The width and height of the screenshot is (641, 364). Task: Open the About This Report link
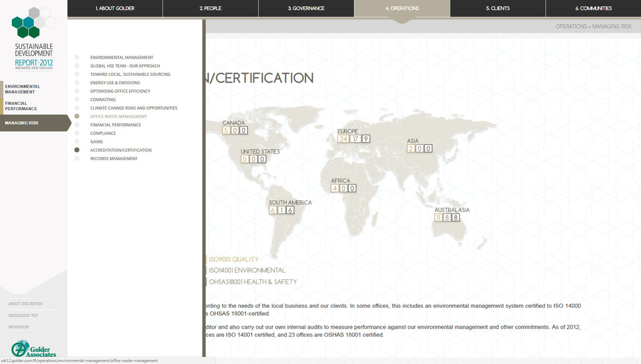26,304
